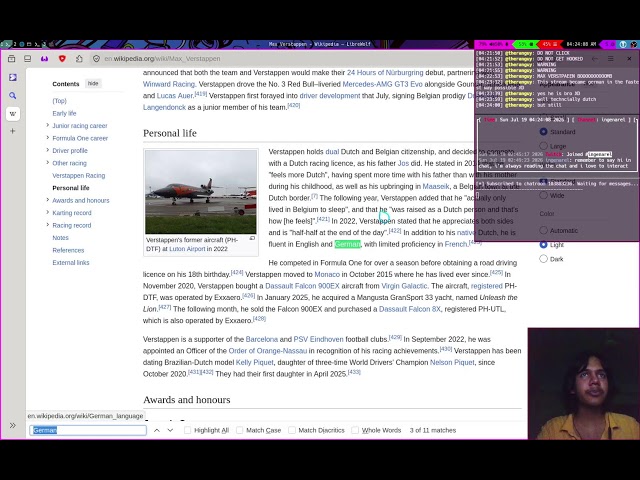Expand the sidebar with double-chevron icon

click(13, 425)
